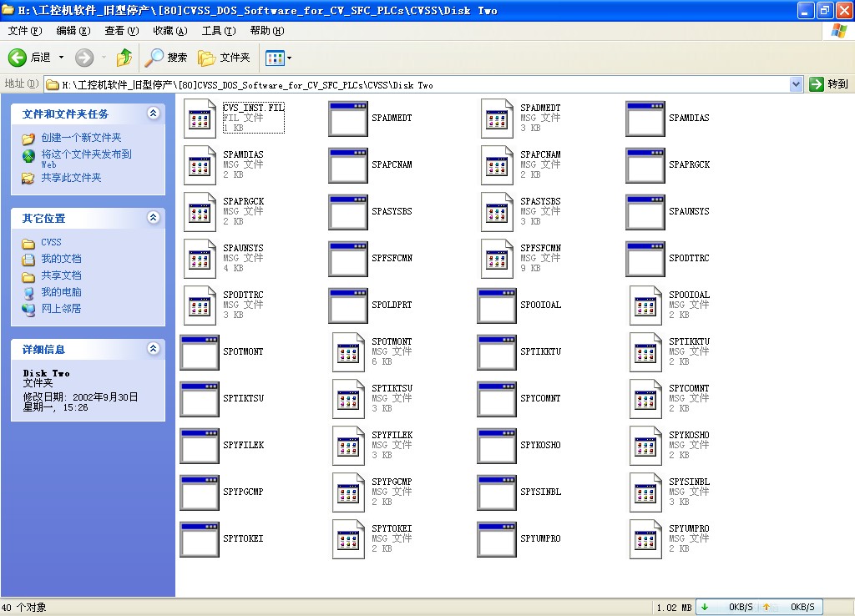Collapse the 文件和文件夹任务 panel

click(153, 114)
